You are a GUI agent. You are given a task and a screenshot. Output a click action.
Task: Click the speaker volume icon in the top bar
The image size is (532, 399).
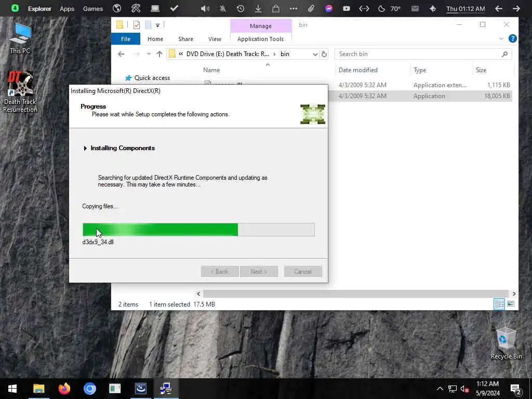click(x=205, y=8)
